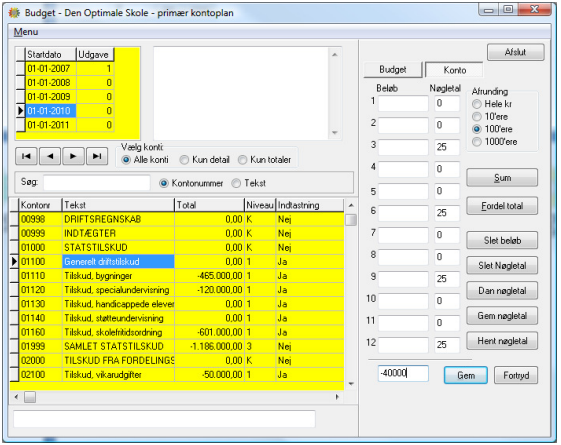561x445 pixels.
Task: Click the Gem nøgletal button
Action: tap(502, 316)
